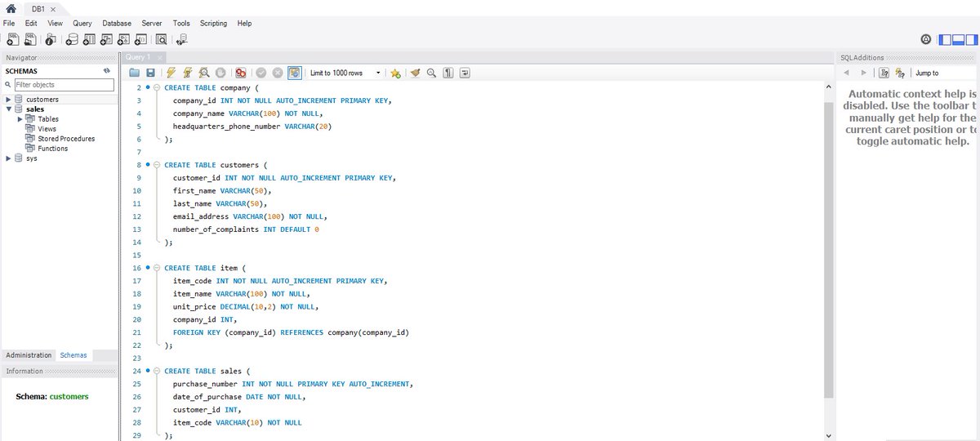Commit the current transaction icon
Screen dimensions: 980x441
click(x=261, y=73)
